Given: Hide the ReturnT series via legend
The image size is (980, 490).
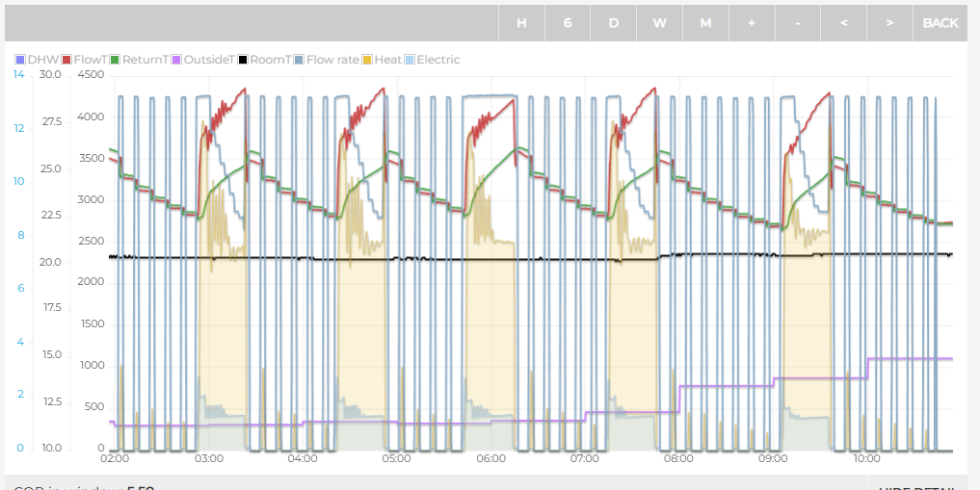Looking at the screenshot, I should click(x=144, y=60).
